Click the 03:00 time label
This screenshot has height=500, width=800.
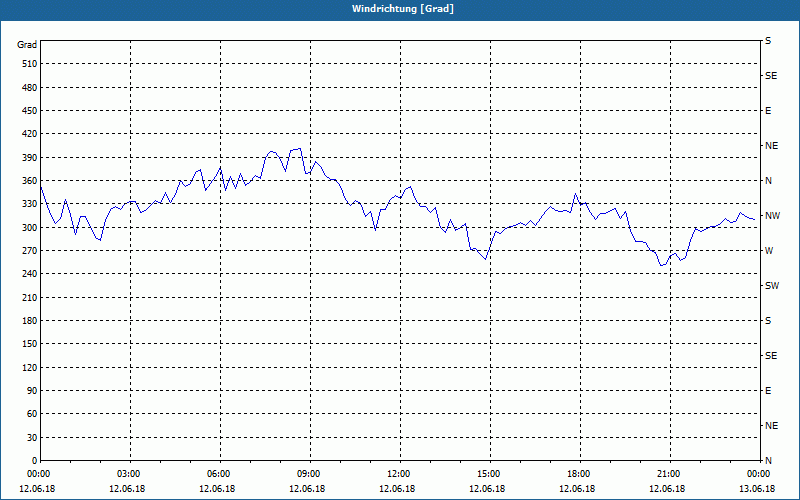(128, 474)
